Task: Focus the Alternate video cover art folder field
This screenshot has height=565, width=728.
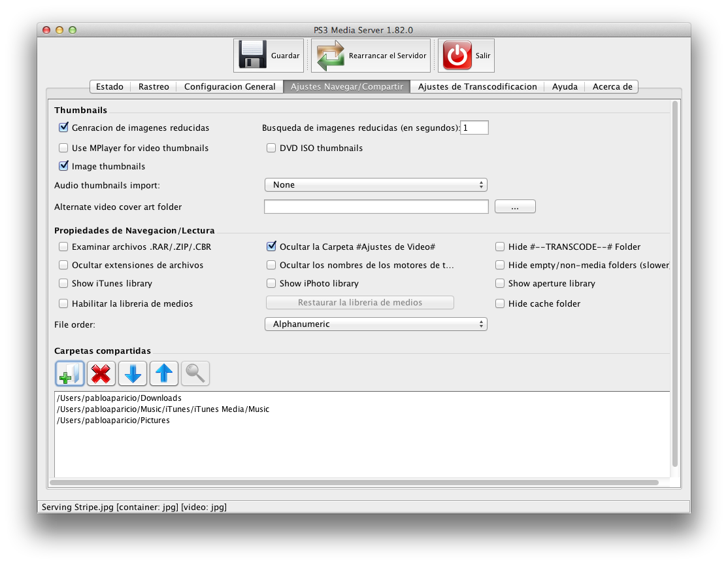Action: 376,207
